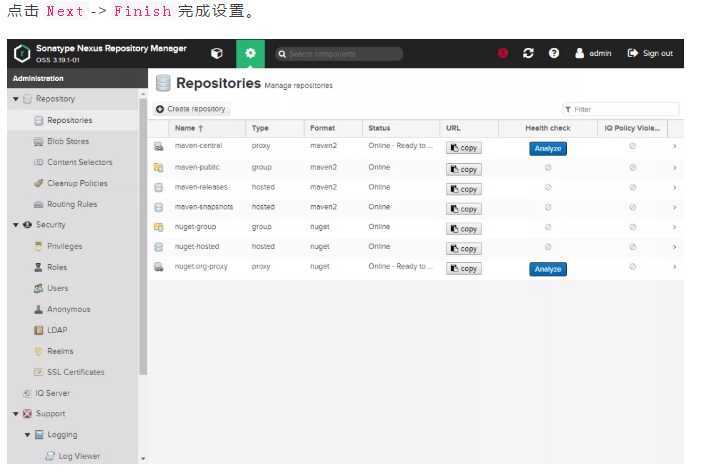The width and height of the screenshot is (706, 472).
Task: Copy URL of nuget-group
Action: [x=464, y=229]
